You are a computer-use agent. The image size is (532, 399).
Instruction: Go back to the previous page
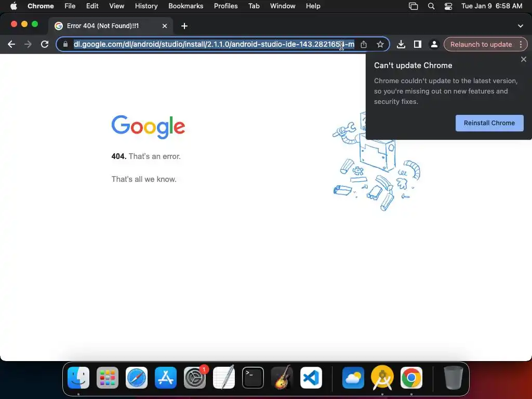tap(11, 44)
